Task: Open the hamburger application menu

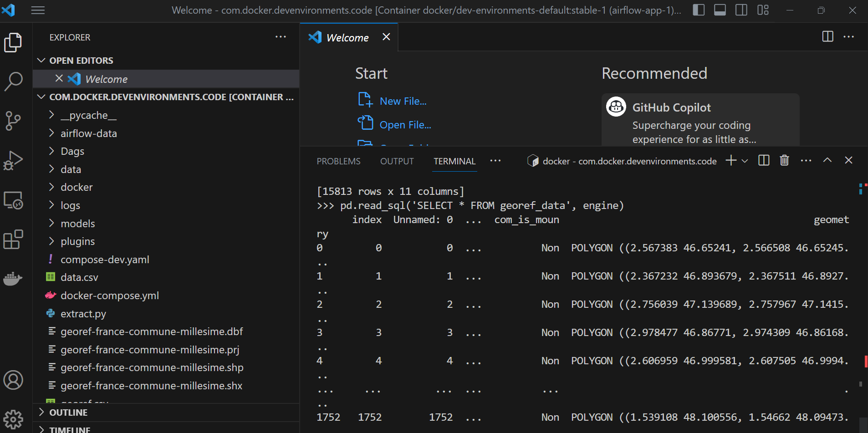Action: point(38,10)
